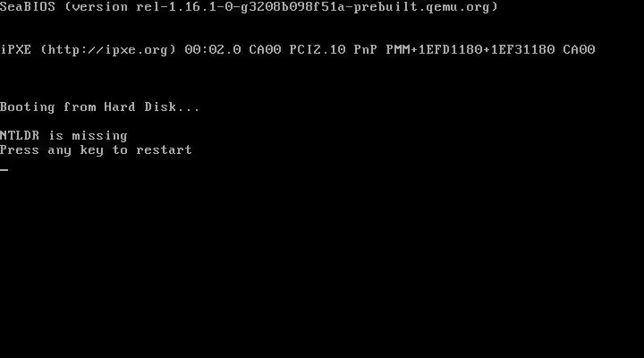Image resolution: width=644 pixels, height=358 pixels.
Task: Click the CA00 text ending the iPXE line
Action: coord(579,50)
